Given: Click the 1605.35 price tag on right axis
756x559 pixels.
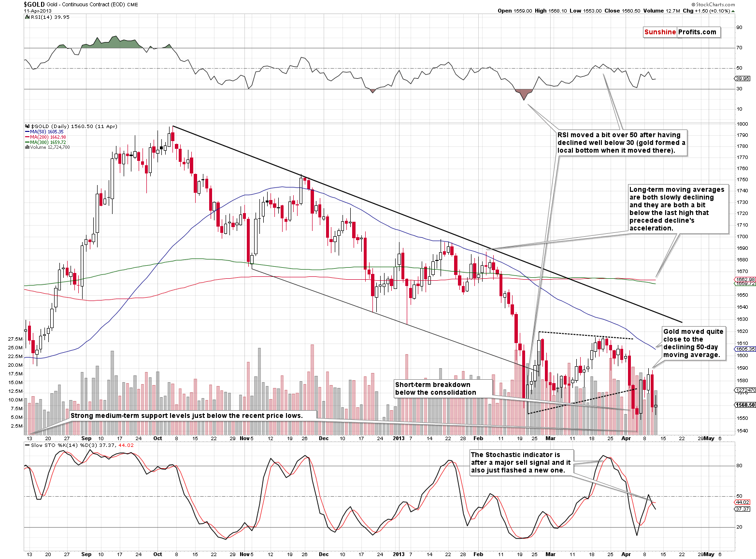Looking at the screenshot, I should 745,349.
